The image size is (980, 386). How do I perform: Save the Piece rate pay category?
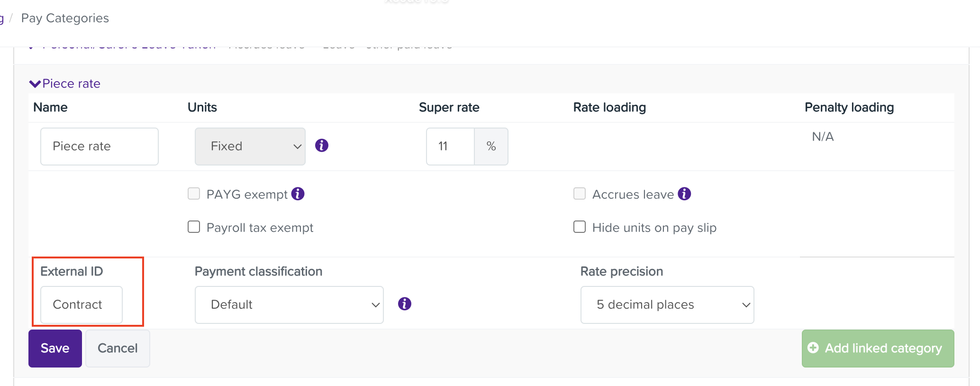click(x=55, y=348)
